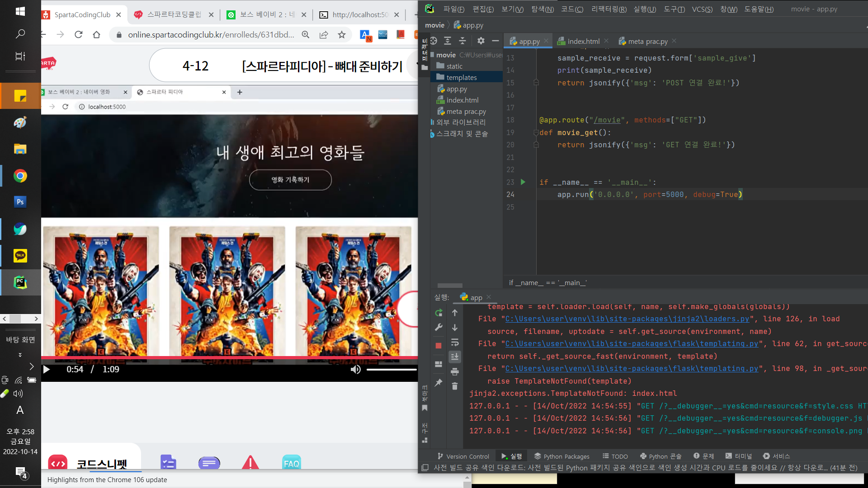Adjust the video volume slider
The image size is (868, 488).
392,370
